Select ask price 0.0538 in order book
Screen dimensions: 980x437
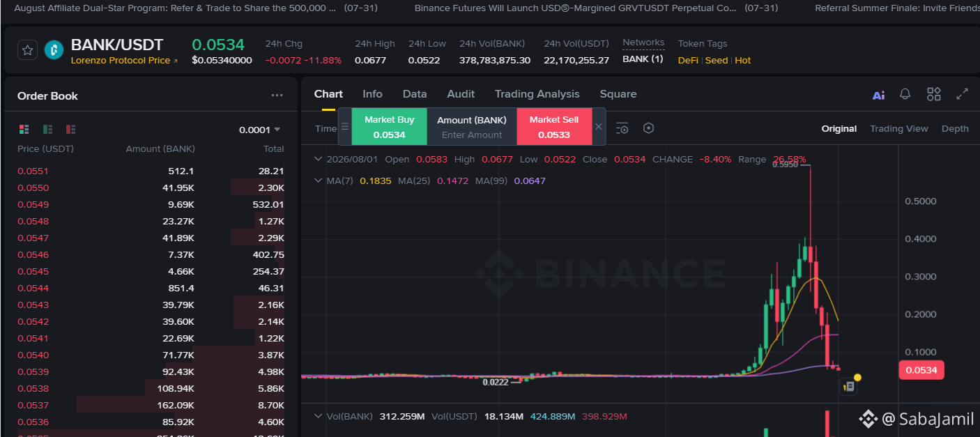coord(33,388)
